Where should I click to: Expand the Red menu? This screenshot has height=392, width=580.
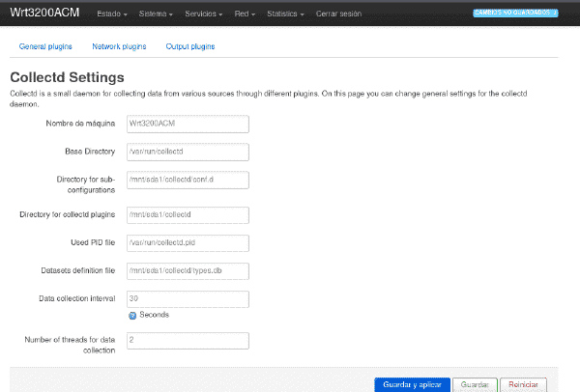click(245, 14)
